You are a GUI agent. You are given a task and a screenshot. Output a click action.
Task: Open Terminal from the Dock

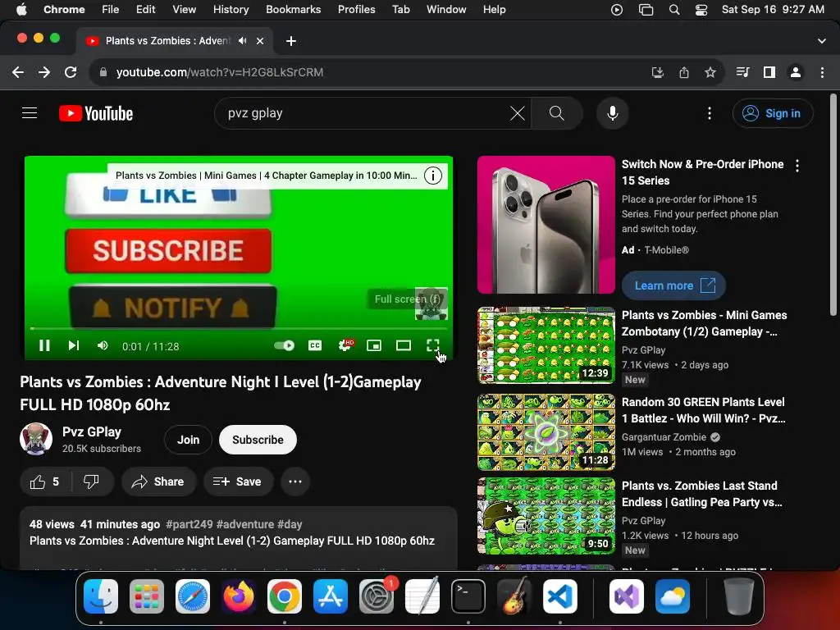(x=468, y=596)
